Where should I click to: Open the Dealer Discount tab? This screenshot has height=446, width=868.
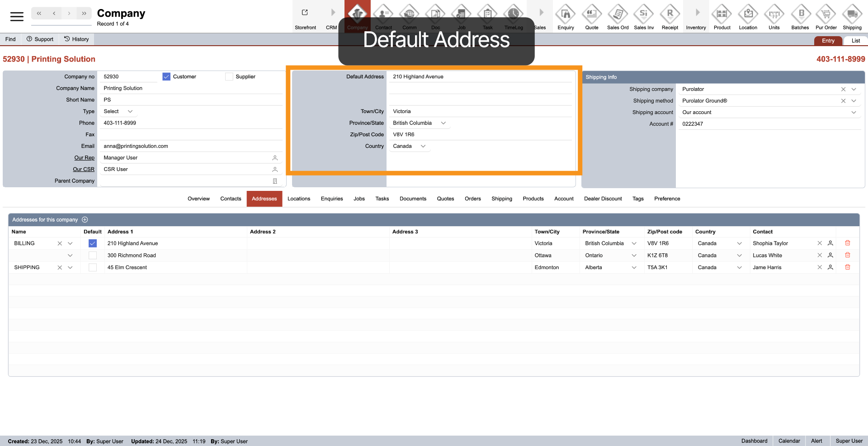(x=603, y=199)
